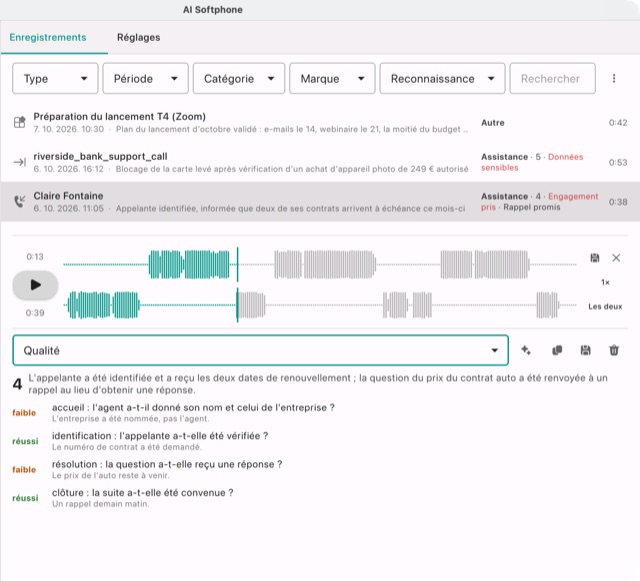
Task: Click the accueil criterion question
Action: tap(193, 407)
